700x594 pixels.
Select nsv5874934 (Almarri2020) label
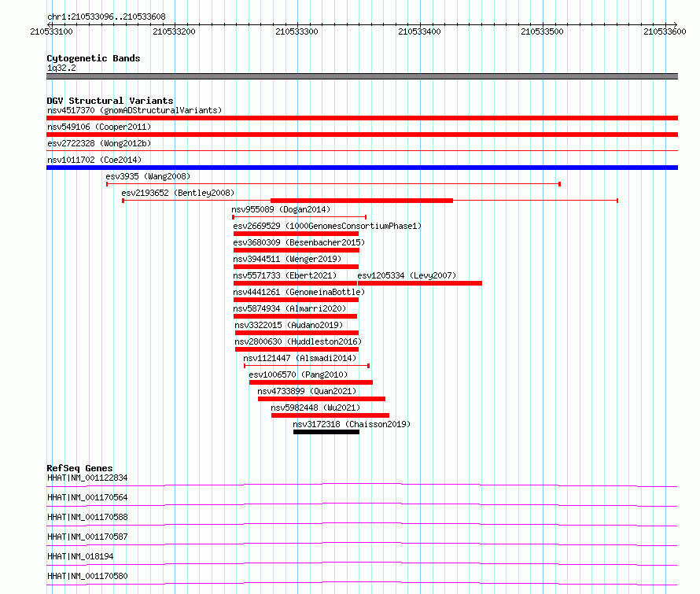tap(289, 308)
